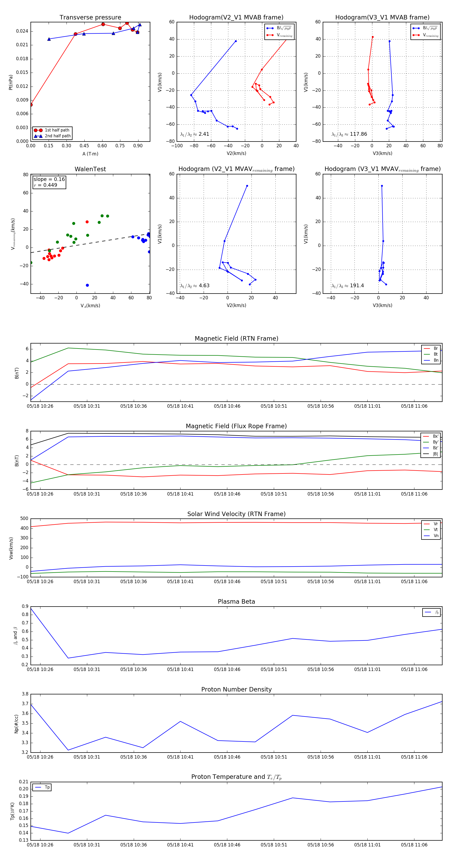
Task: Click the λ1/λ3 ≈ 117.86 annotation
Action: 349,134
